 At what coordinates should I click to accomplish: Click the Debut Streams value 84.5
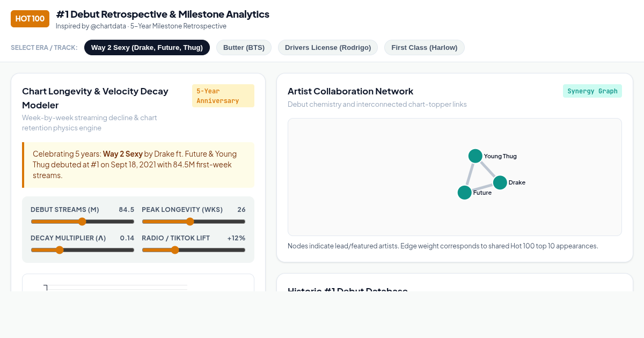[127, 210]
